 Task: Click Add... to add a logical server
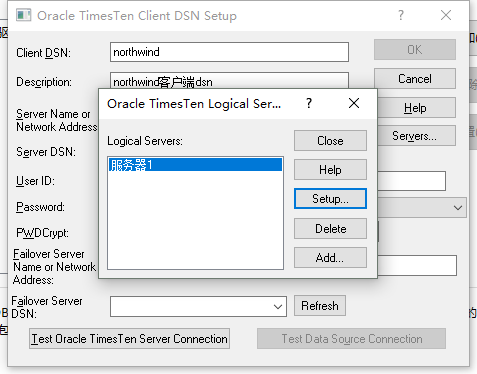(330, 257)
